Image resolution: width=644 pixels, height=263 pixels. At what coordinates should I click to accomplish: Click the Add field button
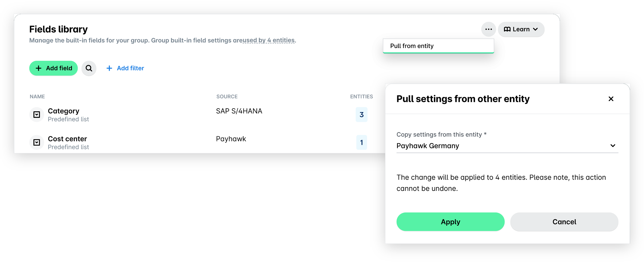click(53, 68)
